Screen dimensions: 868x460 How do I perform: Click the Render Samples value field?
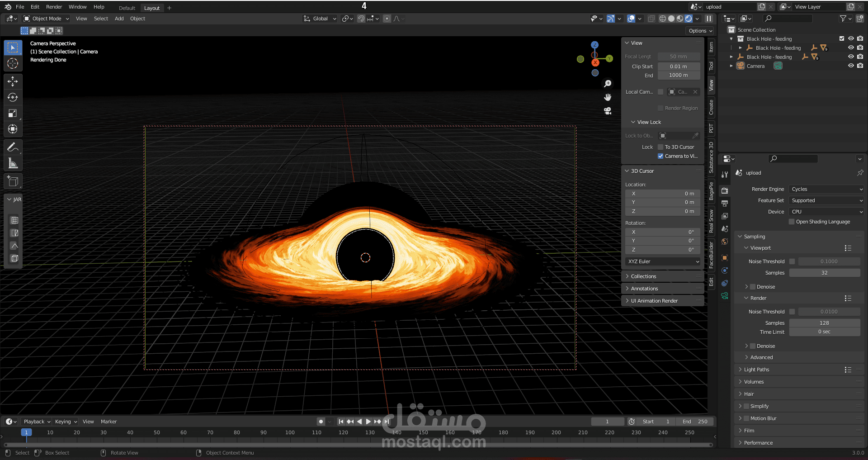point(824,323)
